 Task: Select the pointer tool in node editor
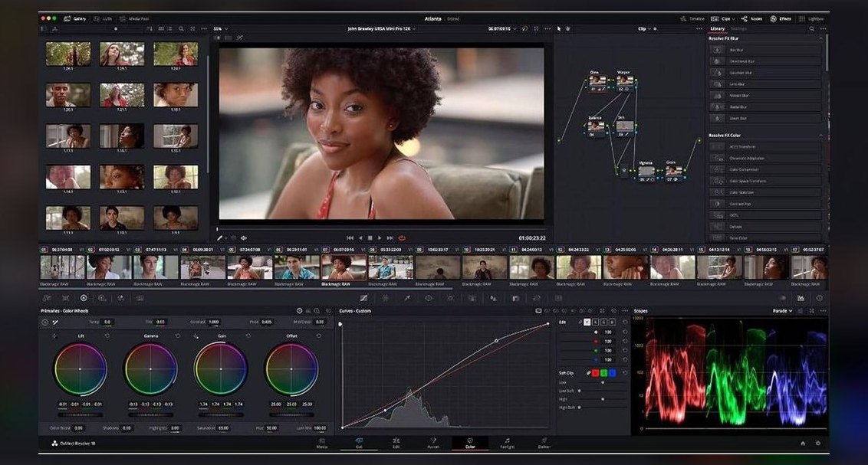coord(558,29)
